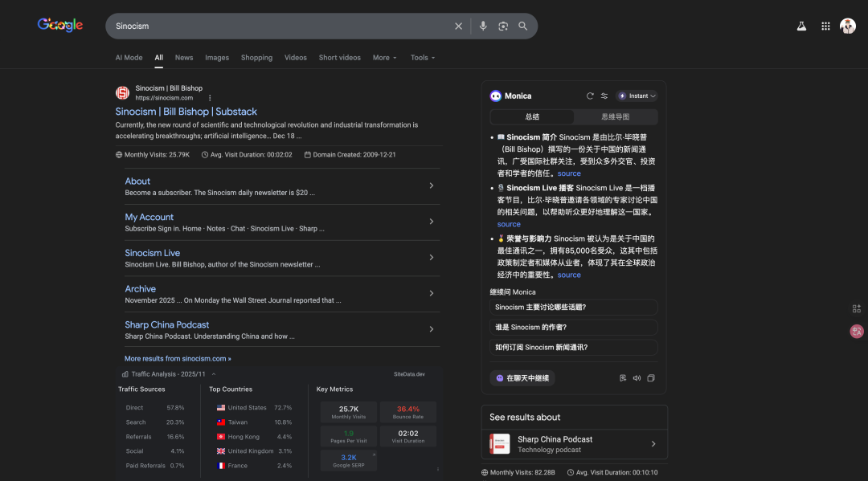Select the Images tab
The width and height of the screenshot is (868, 481).
pos(217,58)
